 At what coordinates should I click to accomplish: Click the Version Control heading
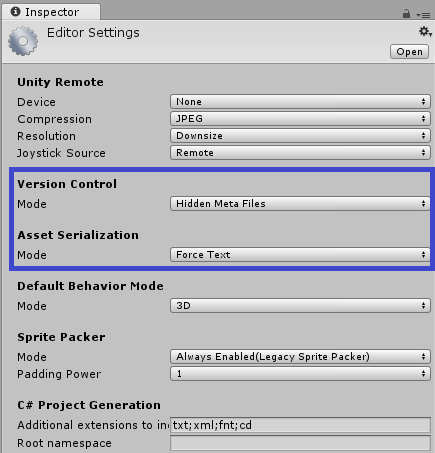click(67, 184)
